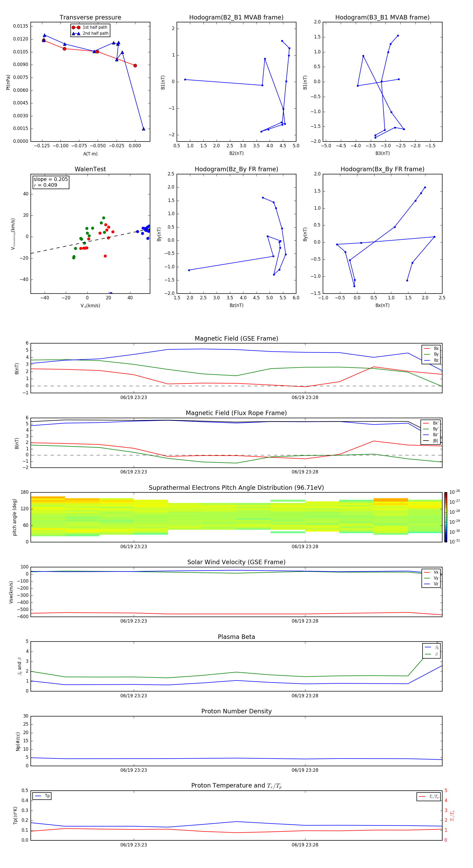Click the 'Hodogram(B2_B1 MVAB frame)' title

[x=236, y=18]
